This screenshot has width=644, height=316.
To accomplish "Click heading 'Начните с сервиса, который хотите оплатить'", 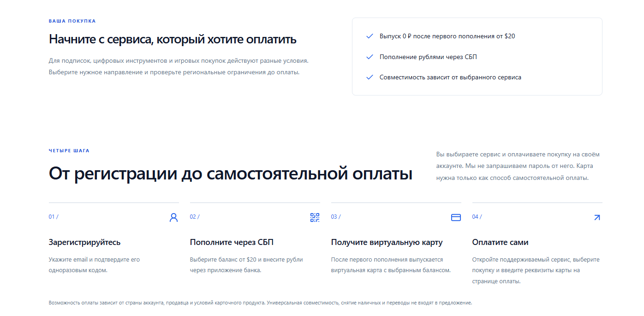I will [173, 39].
